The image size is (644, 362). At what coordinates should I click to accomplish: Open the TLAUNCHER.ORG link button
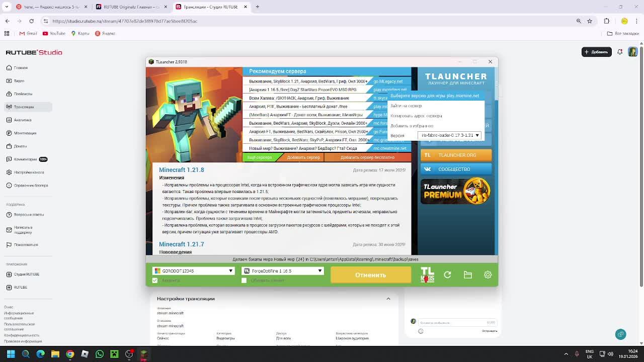pyautogui.click(x=456, y=155)
